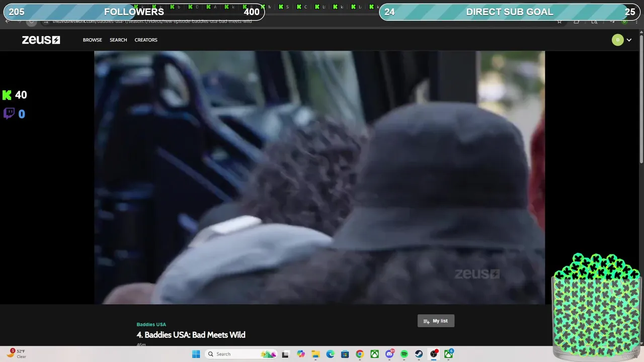Open OBS Studio from the taskbar

tap(434, 354)
